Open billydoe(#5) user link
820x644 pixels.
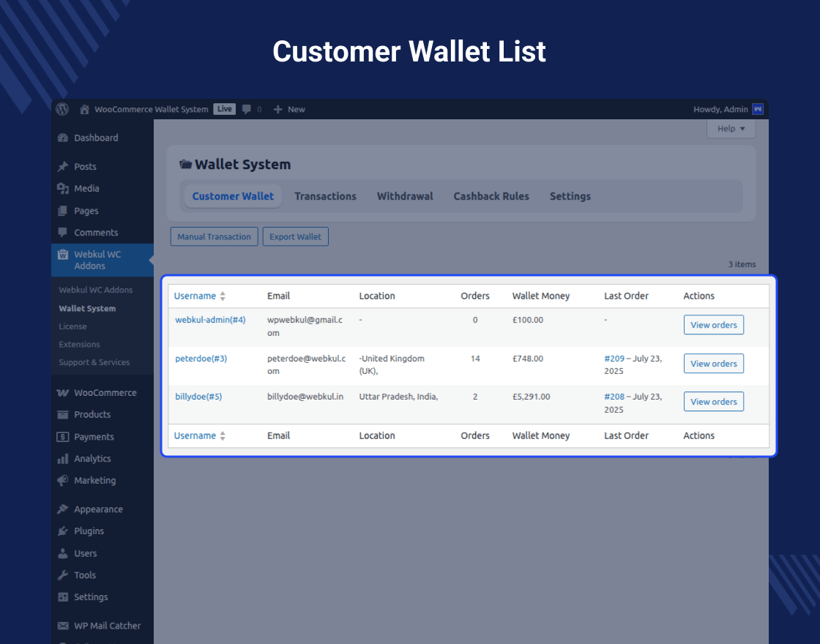pyautogui.click(x=198, y=397)
